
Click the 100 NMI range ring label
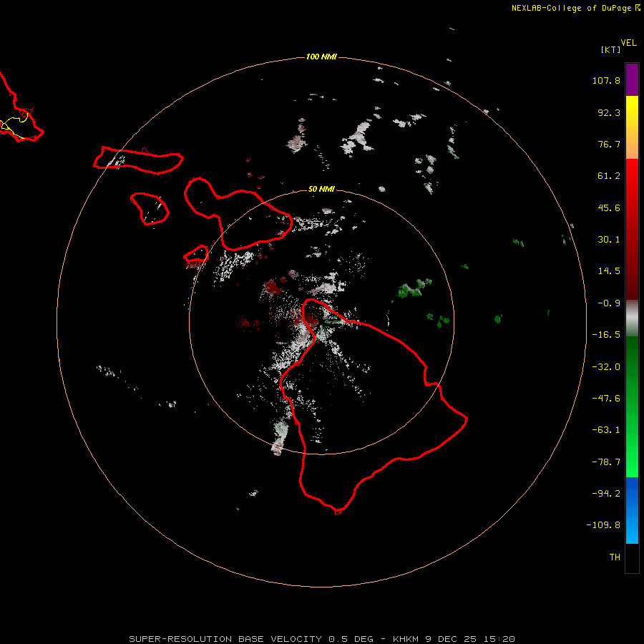pos(321,57)
